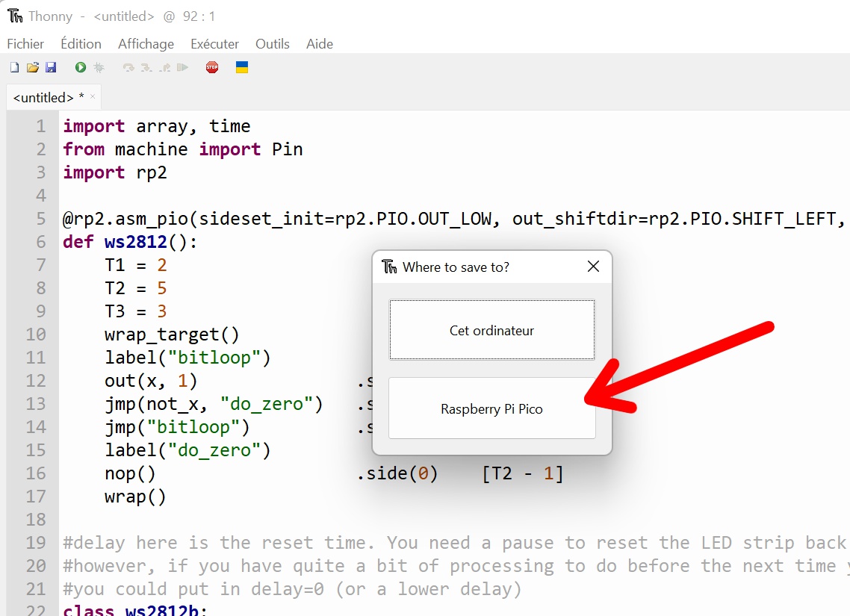The image size is (850, 616).
Task: Click the 'out(x, 1)' line
Action: (x=151, y=382)
